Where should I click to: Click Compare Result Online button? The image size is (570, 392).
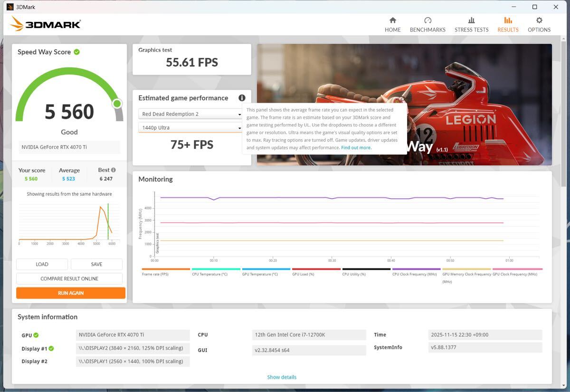point(69,278)
